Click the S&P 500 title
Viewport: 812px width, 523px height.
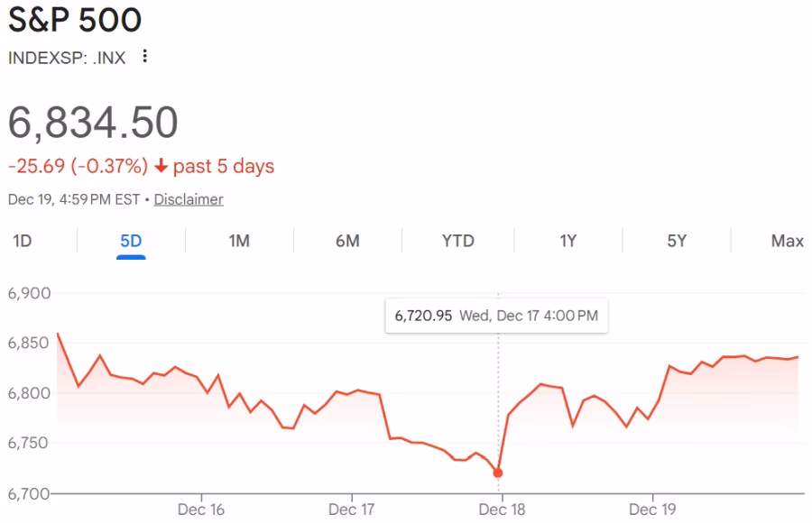pos(75,21)
